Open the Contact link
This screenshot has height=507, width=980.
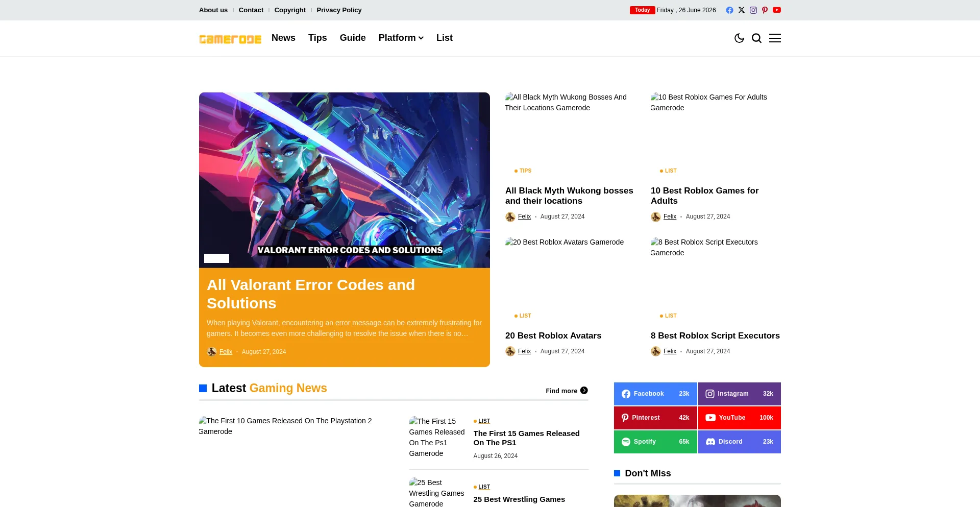tap(251, 10)
